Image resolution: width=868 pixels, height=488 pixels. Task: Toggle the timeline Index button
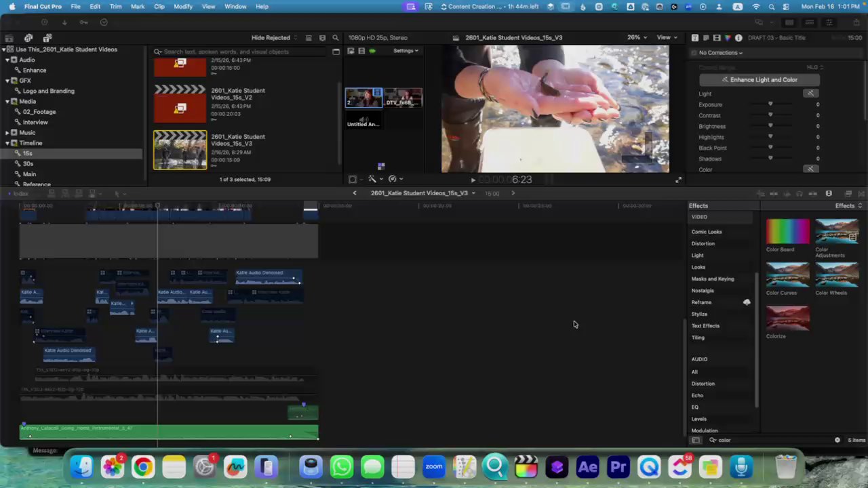(x=21, y=194)
